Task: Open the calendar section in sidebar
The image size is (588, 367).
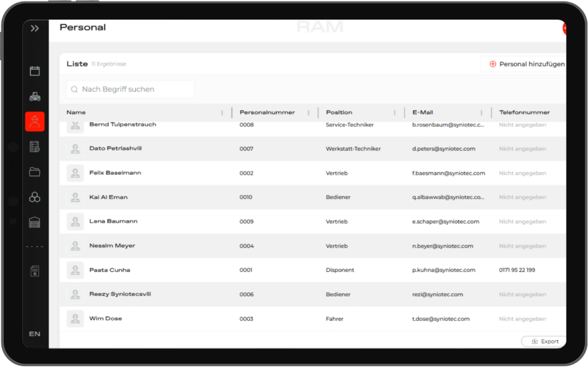Action: click(35, 71)
